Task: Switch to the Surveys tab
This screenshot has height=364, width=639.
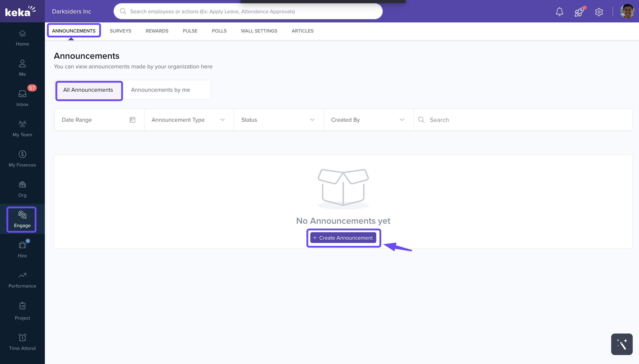Action: pos(120,31)
